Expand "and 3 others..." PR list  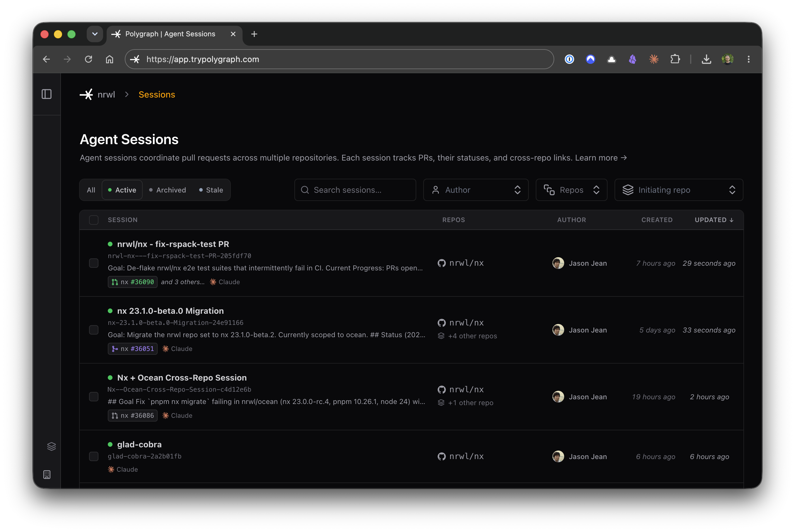(182, 282)
